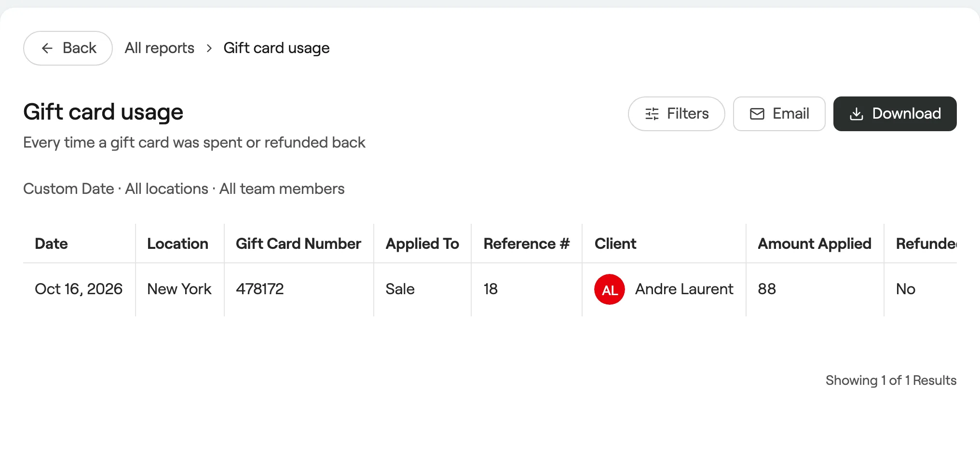The image size is (980, 463).
Task: Click the Gift card usage breadcrumb
Action: coord(276,48)
